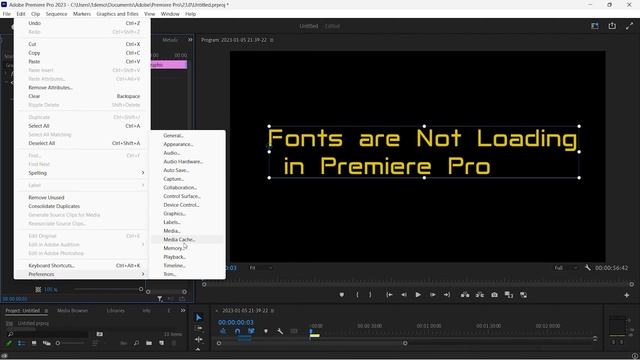Viewport: 640px width, 360px height.
Task: Open the File menu
Action: coord(7,14)
